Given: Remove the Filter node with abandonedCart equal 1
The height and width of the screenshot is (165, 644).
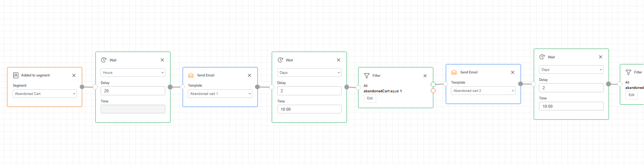Looking at the screenshot, I should pos(425,76).
